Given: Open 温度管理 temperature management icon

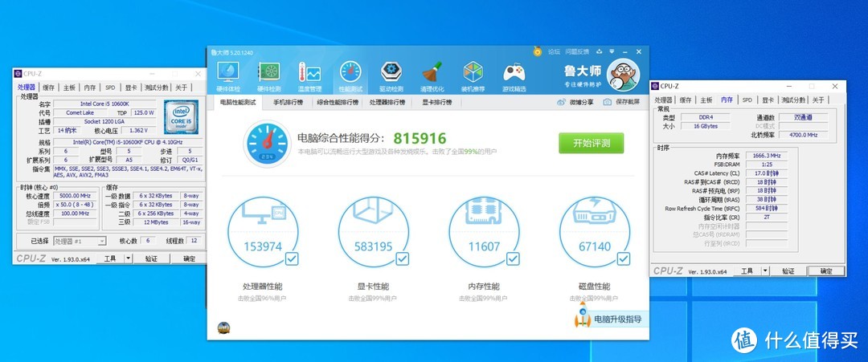Looking at the screenshot, I should [309, 72].
